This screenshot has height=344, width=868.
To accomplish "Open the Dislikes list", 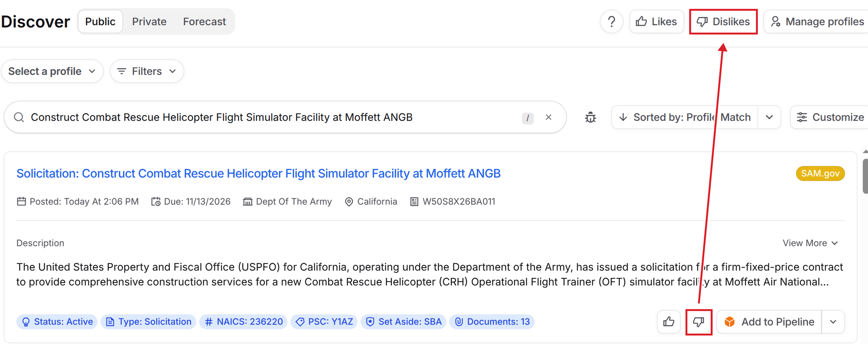I will (x=723, y=21).
